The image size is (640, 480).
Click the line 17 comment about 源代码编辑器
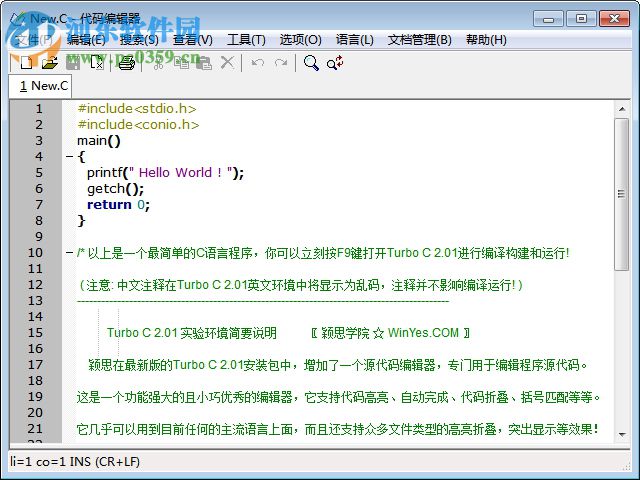pos(338,365)
